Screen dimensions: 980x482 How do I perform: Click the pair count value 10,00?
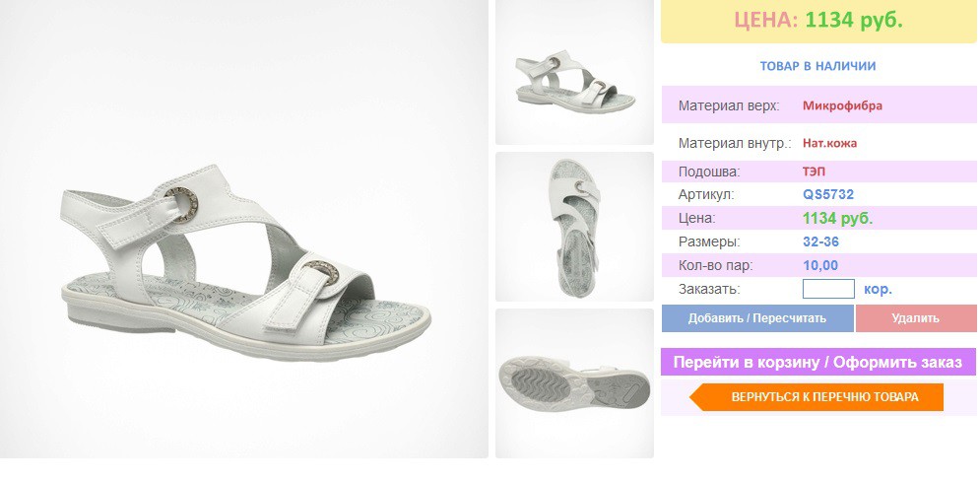[x=820, y=265]
